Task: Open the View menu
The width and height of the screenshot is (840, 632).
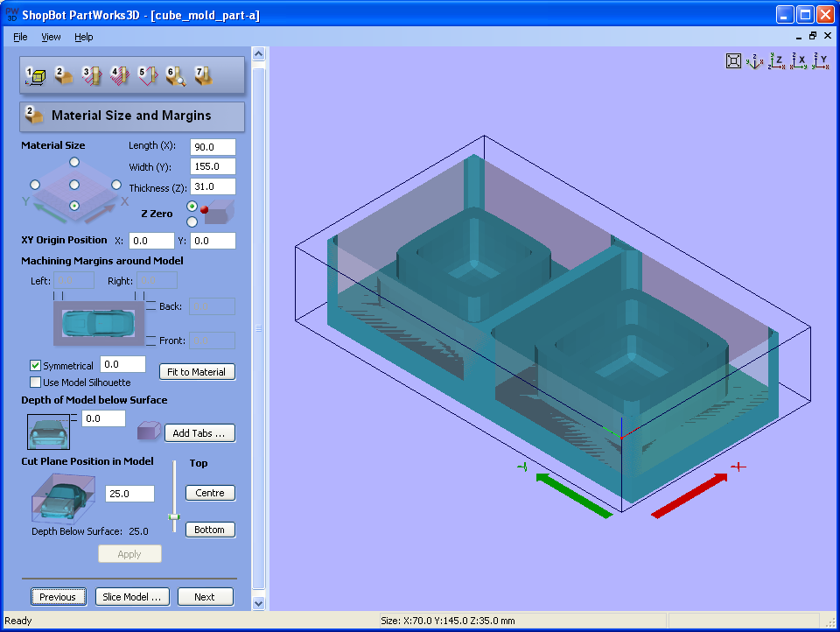Action: click(x=51, y=37)
